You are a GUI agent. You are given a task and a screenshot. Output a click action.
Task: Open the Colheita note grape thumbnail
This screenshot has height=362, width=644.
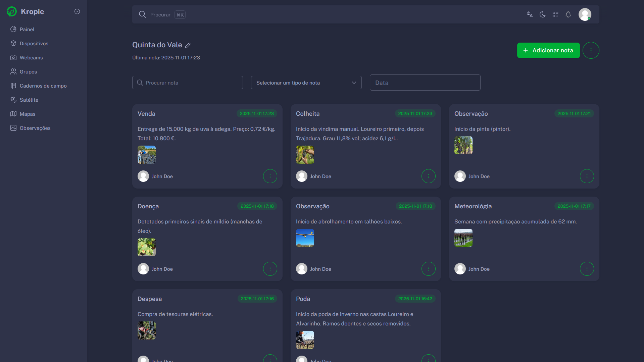[x=305, y=155]
